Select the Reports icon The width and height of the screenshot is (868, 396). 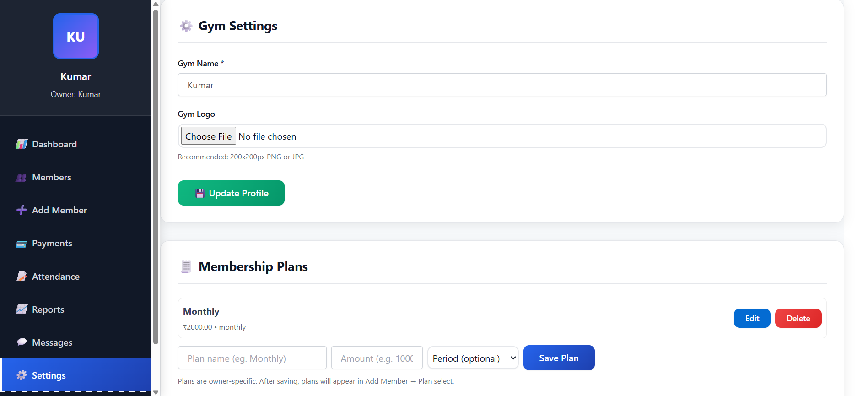click(x=22, y=309)
